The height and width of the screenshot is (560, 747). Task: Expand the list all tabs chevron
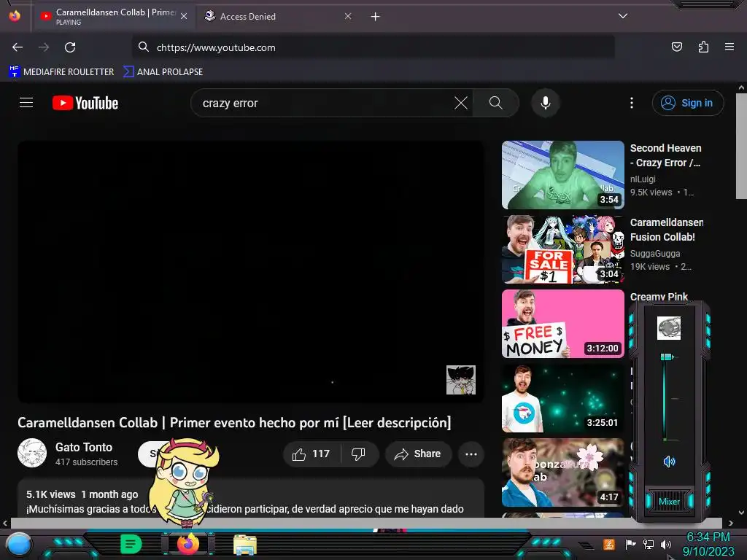coord(623,16)
